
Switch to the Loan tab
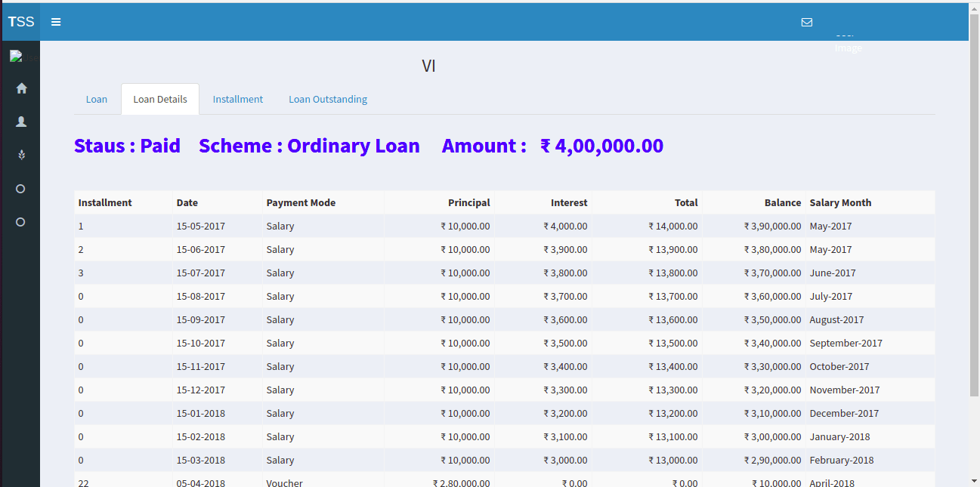(x=97, y=99)
